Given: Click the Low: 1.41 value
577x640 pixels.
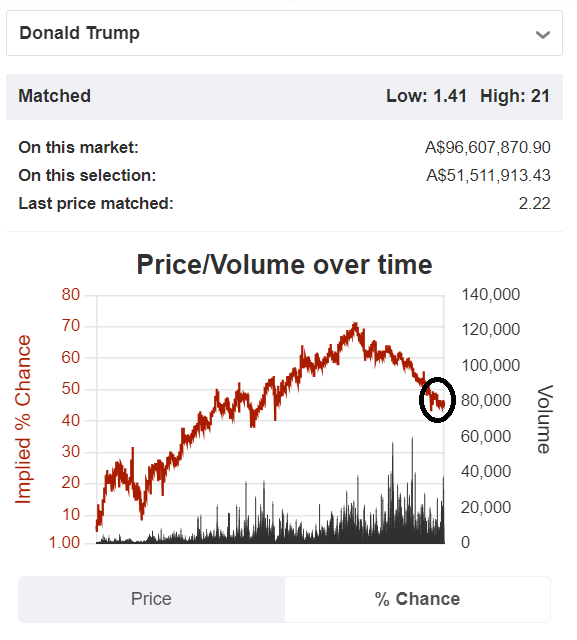Looking at the screenshot, I should [x=426, y=96].
